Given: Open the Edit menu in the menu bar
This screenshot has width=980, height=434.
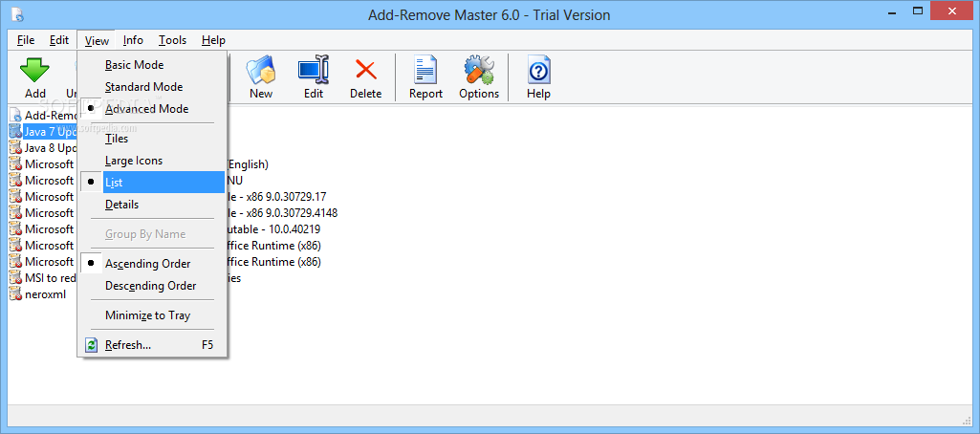Looking at the screenshot, I should 59,40.
